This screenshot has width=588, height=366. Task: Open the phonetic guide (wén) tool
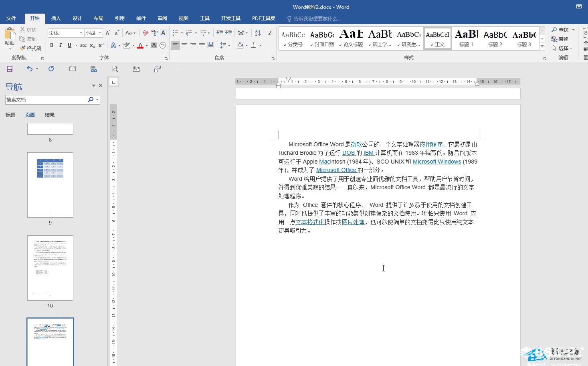(154, 33)
